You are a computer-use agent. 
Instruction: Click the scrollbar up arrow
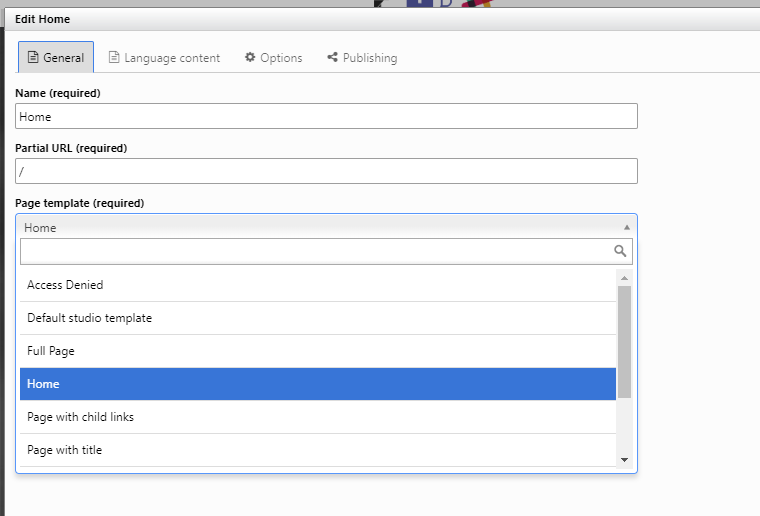(x=624, y=278)
